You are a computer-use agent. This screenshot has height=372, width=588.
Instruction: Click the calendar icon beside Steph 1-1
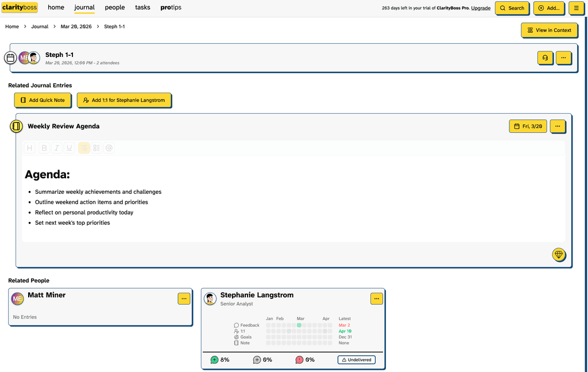click(x=10, y=58)
